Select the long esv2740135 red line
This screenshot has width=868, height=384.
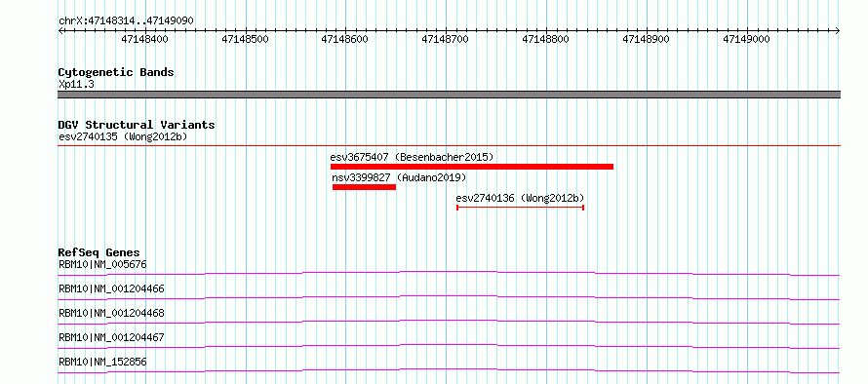click(449, 145)
